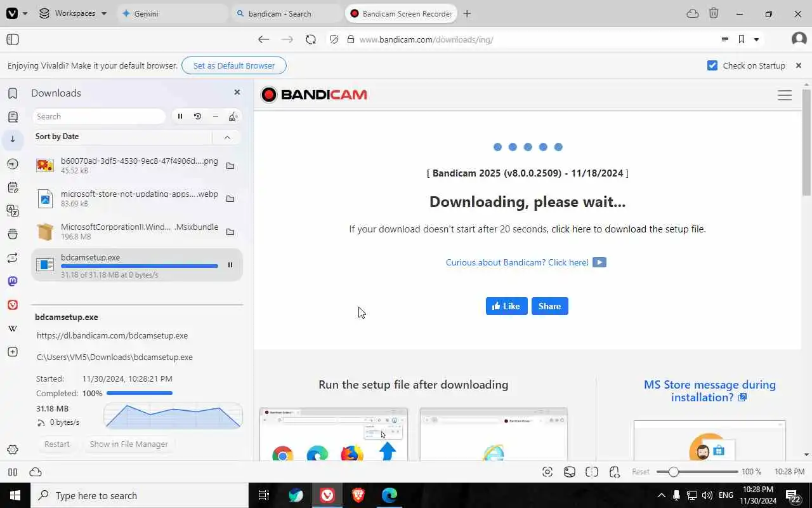The width and height of the screenshot is (812, 508).
Task: Toggle the side panel visibility
Action: 13,39
